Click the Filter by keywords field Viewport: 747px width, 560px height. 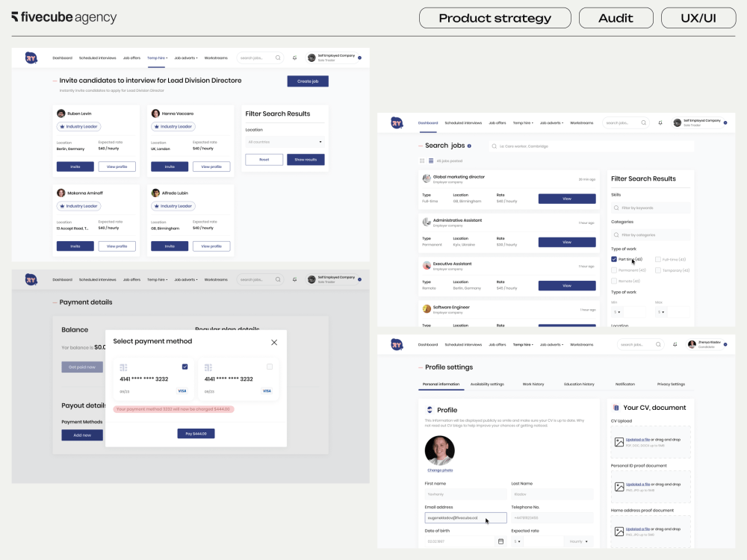[651, 208]
